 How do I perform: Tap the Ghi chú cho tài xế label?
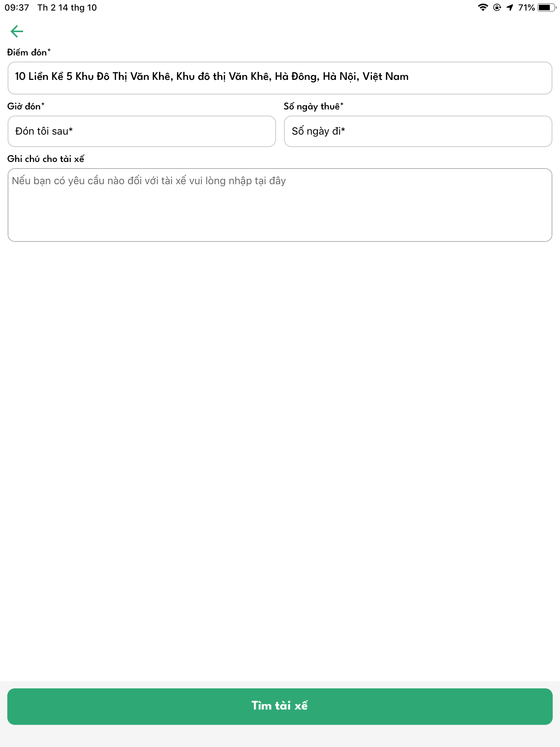46,159
